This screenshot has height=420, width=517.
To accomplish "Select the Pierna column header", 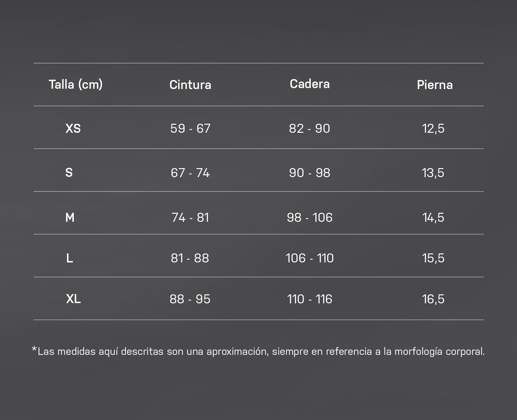I will (x=435, y=85).
